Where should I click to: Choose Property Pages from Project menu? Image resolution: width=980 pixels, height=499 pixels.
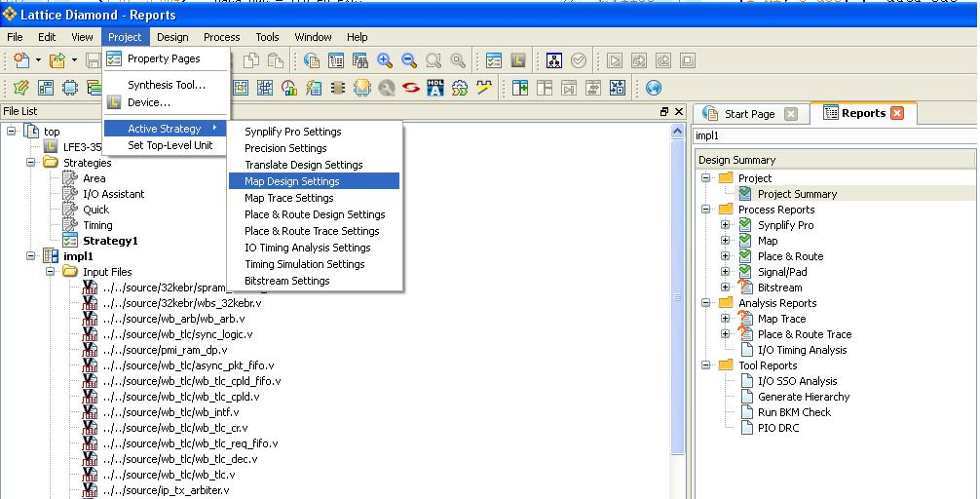coord(167,58)
